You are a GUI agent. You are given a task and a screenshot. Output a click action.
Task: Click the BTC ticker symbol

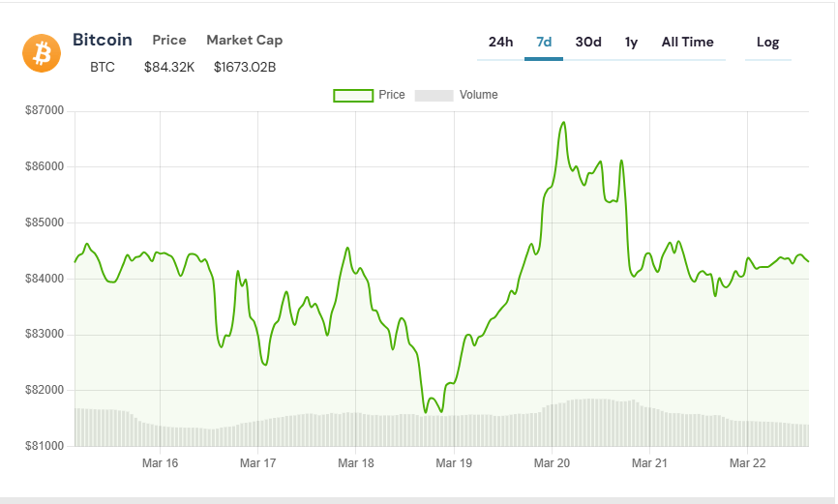click(102, 68)
